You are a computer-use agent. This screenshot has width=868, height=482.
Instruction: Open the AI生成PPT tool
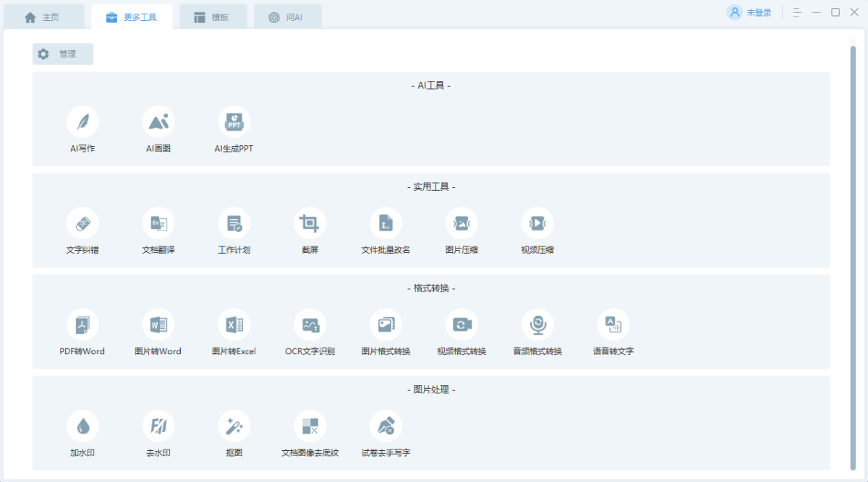click(x=234, y=121)
